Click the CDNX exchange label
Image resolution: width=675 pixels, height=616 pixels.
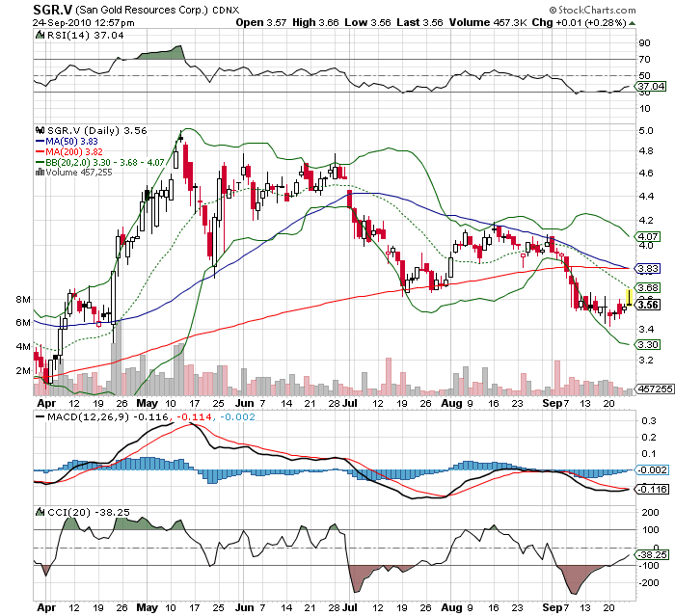click(x=226, y=10)
